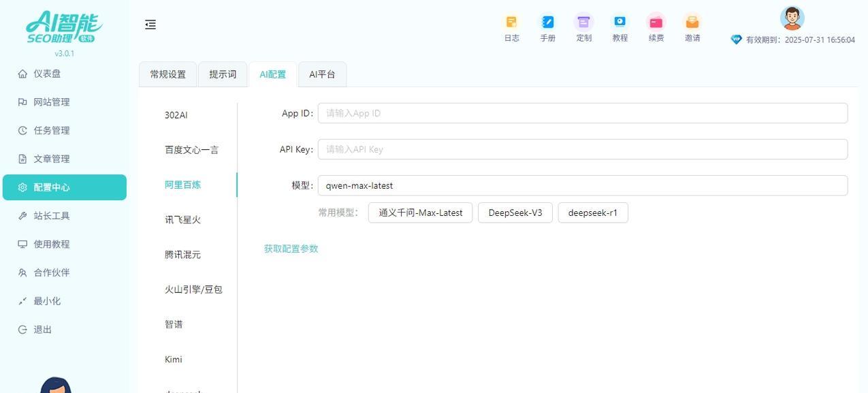Open the 手册 manual icon

click(547, 22)
